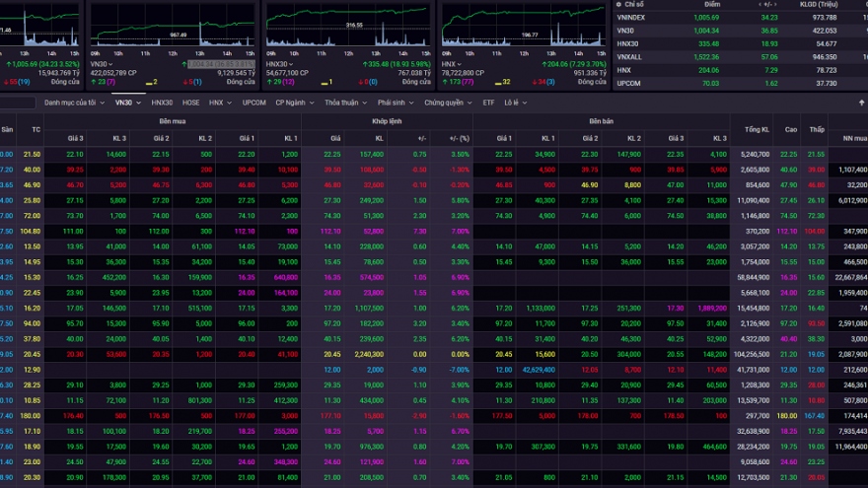868x488 pixels.
Task: Click the 'Cao' column header
Action: tap(790, 129)
